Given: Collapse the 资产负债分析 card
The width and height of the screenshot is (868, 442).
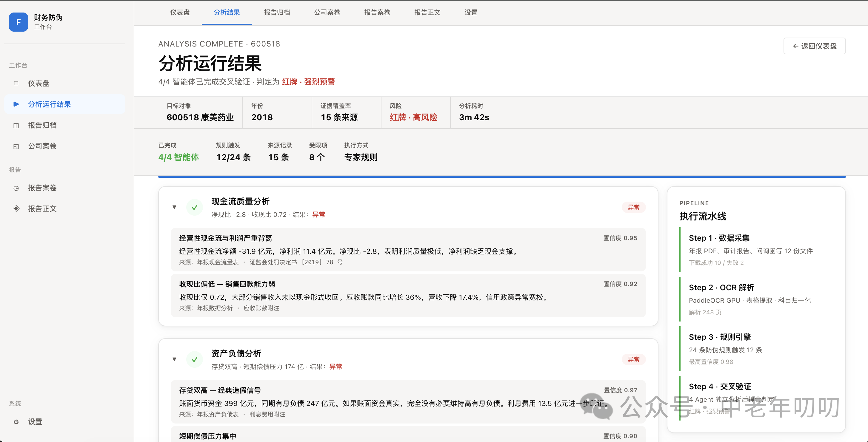Looking at the screenshot, I should coord(174,359).
